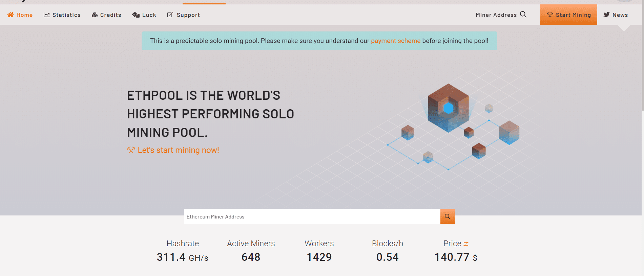
Task: Click the large central cube illustration
Action: pyautogui.click(x=448, y=108)
